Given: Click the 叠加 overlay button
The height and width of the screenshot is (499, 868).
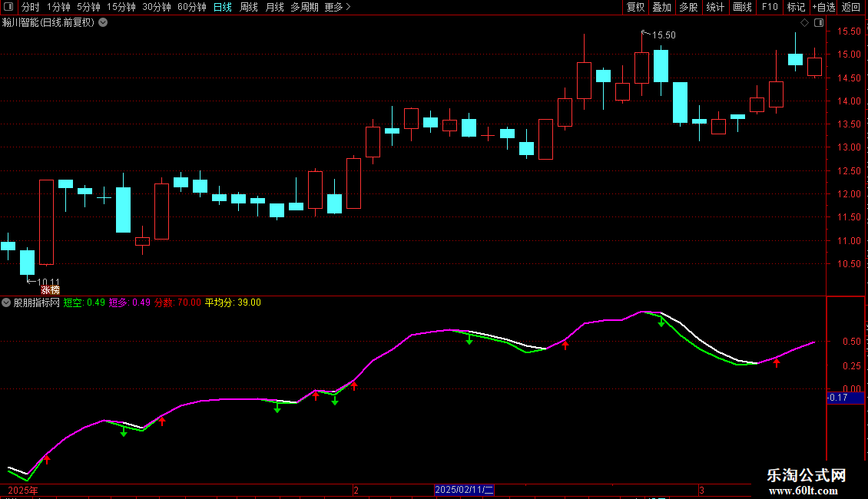Looking at the screenshot, I should pos(661,7).
